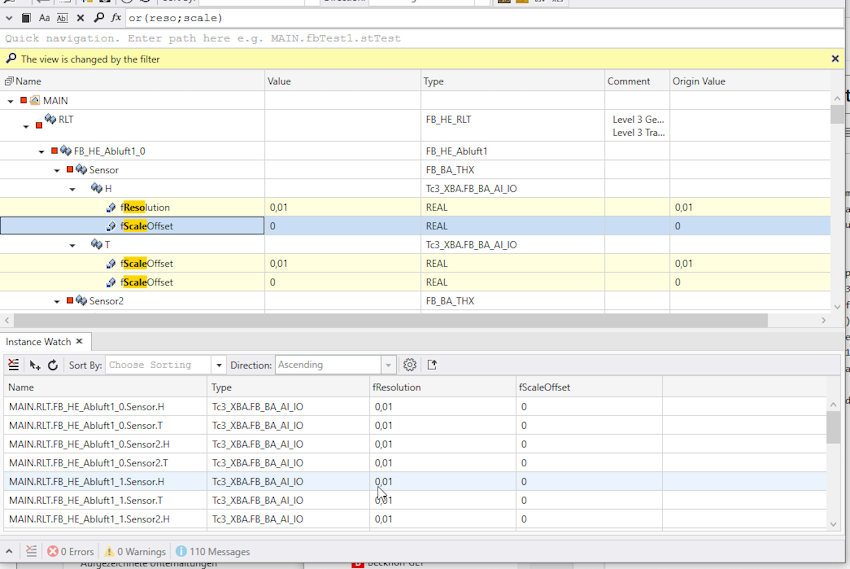Screen dimensions: 850x569
Task: Click the filter history book icon
Action: (x=25, y=18)
